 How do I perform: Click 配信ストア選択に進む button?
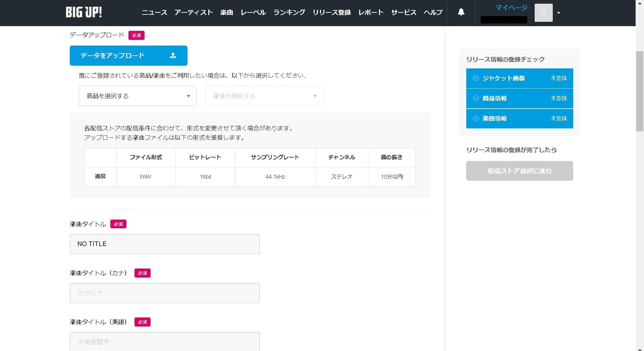click(520, 171)
